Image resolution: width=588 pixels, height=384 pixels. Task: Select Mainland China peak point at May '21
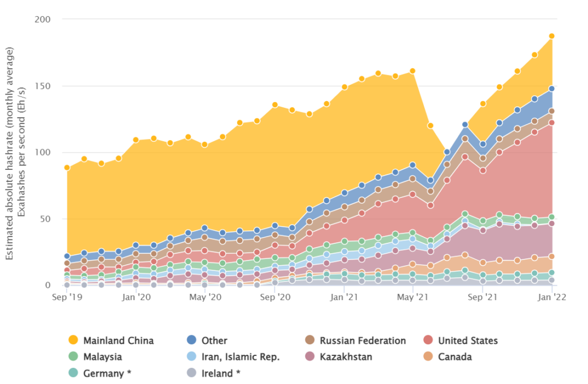[x=412, y=71]
